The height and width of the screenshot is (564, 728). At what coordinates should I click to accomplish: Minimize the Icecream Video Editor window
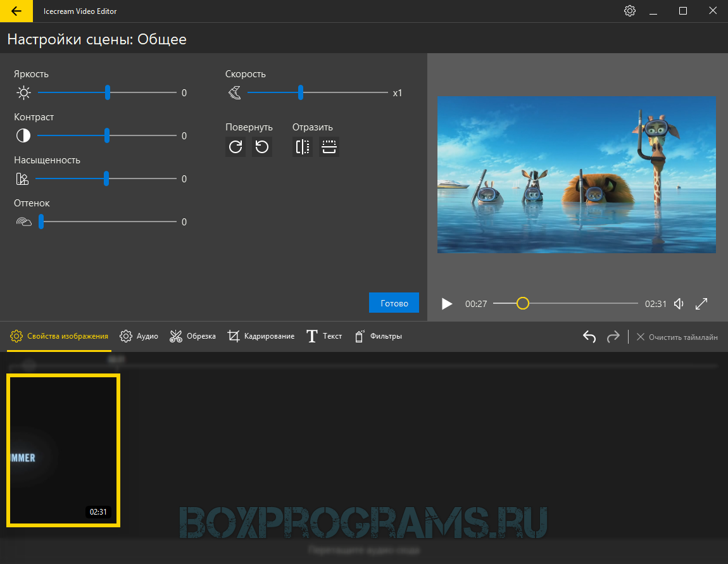point(653,11)
